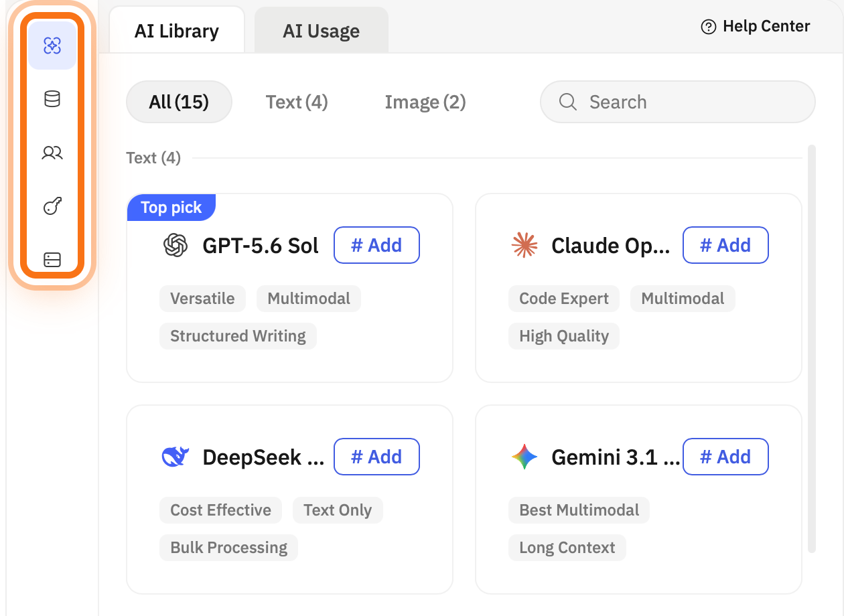This screenshot has height=616, width=844.
Task: Select the Text (4) filter
Action: 297,102
